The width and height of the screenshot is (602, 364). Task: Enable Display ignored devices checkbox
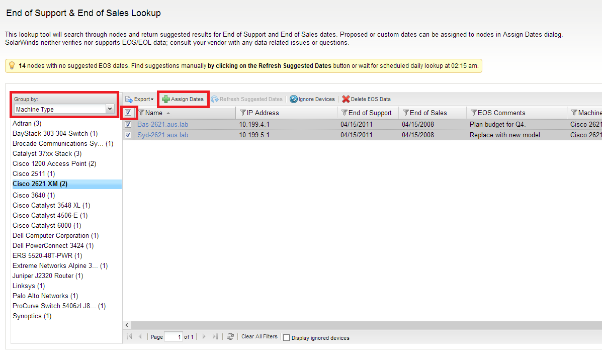coord(286,338)
